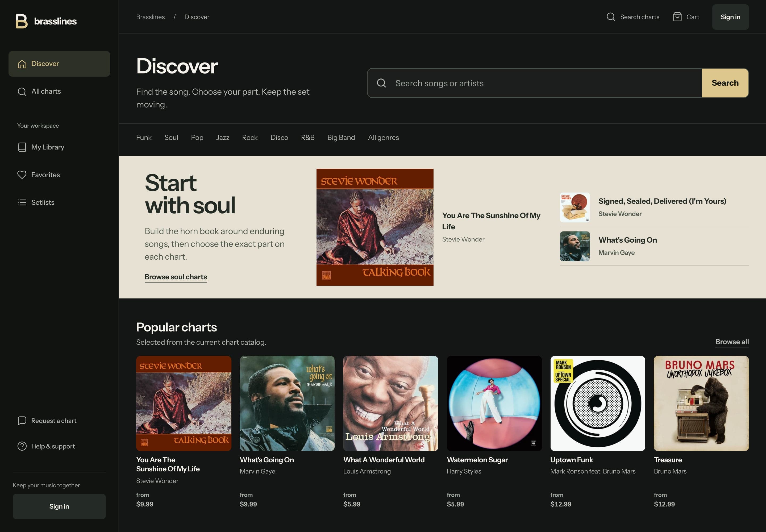
Task: Open the Watermelon Sugar chart cover
Action: coord(494,403)
